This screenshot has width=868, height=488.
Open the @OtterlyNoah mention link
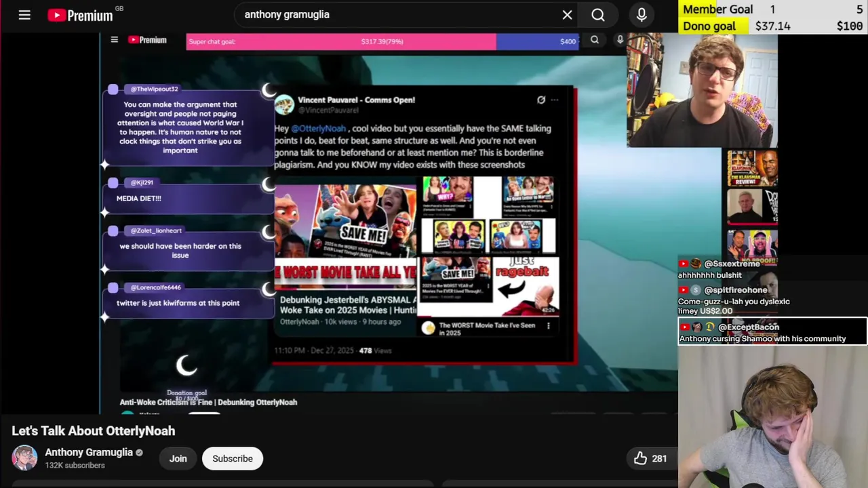coord(319,128)
